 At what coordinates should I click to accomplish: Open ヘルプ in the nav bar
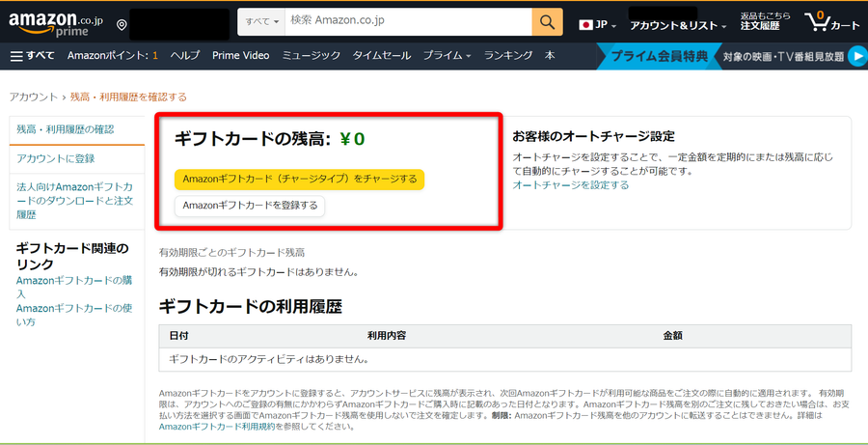[185, 55]
